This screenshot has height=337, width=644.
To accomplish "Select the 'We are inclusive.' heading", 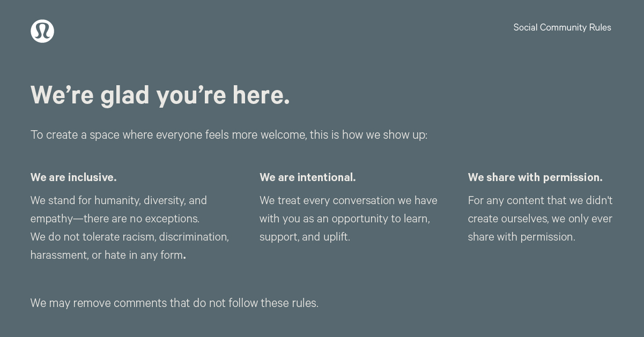I will [x=73, y=177].
